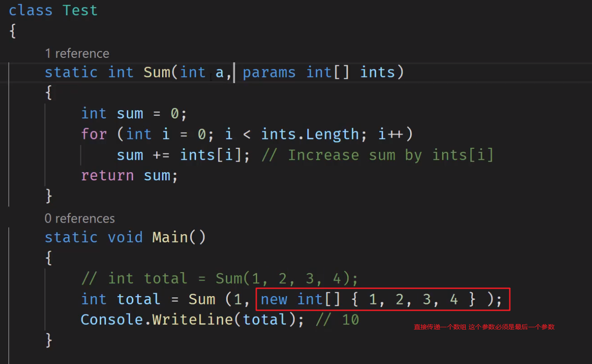This screenshot has width=592, height=364.
Task: Click the Console class name
Action: [x=112, y=319]
